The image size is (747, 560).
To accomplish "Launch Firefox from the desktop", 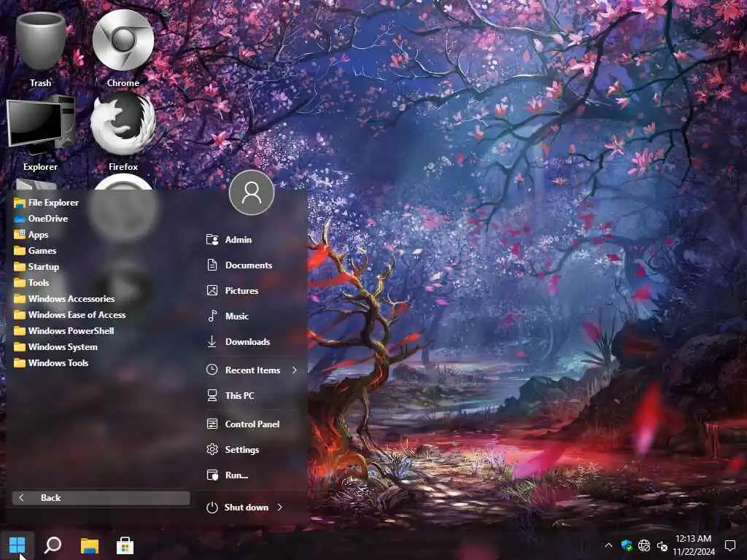I will click(x=123, y=133).
